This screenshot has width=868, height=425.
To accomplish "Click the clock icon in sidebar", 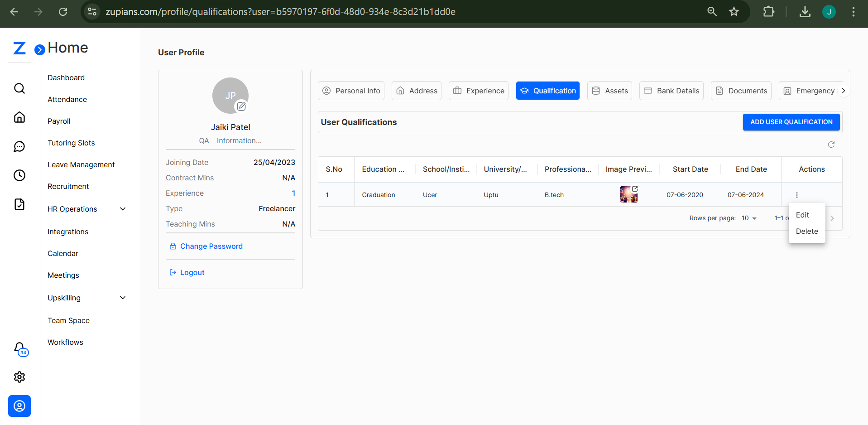I will pos(19,175).
